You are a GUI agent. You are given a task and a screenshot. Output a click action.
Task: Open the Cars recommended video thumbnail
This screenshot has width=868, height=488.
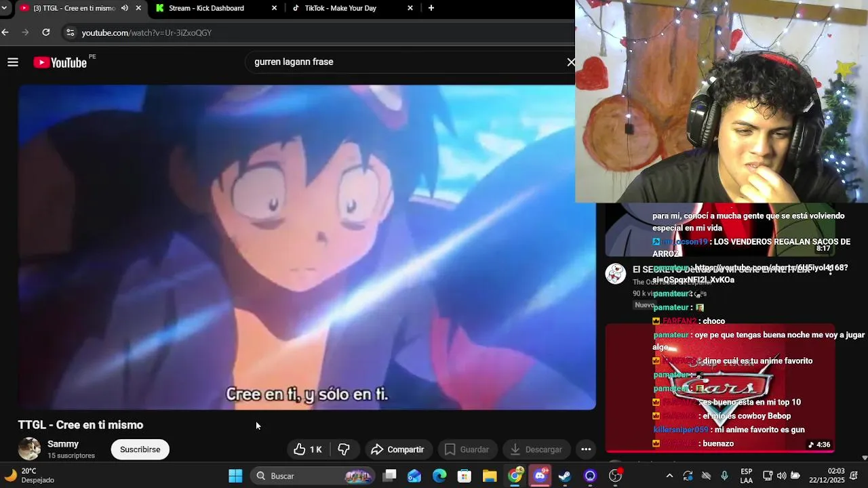[720, 388]
